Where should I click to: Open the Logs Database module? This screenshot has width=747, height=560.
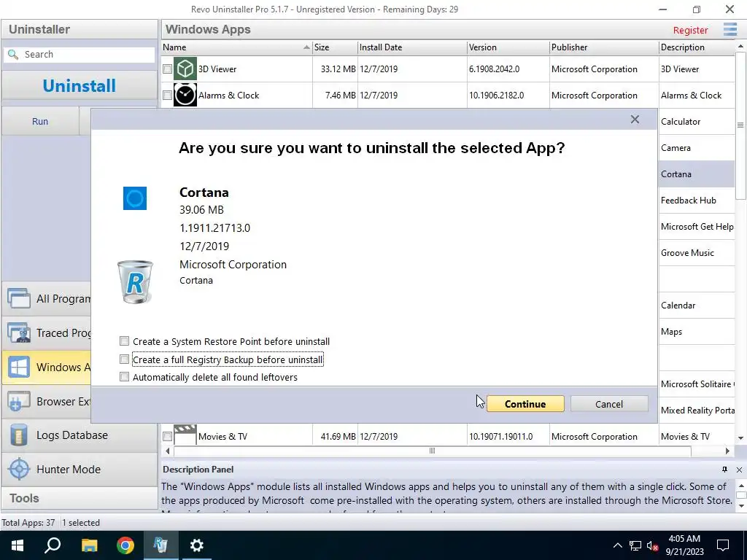tap(79, 435)
